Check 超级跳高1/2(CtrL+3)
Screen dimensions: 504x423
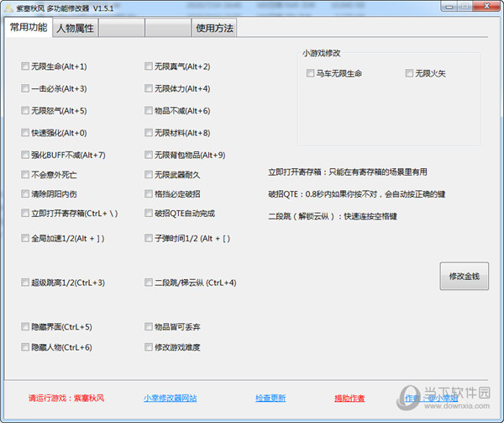[x=25, y=283]
